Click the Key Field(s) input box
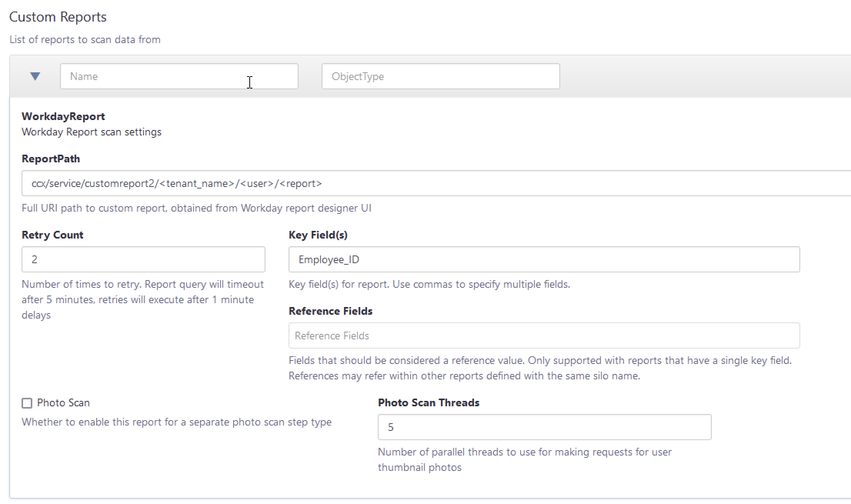This screenshot has width=851, height=504. pos(544,259)
